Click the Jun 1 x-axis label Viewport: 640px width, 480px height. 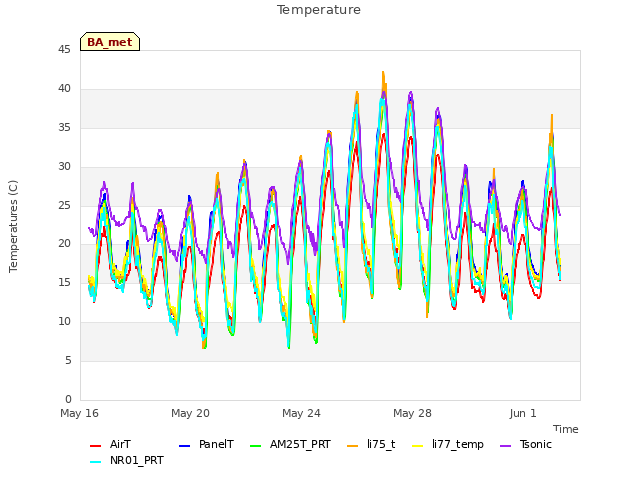coord(523,413)
